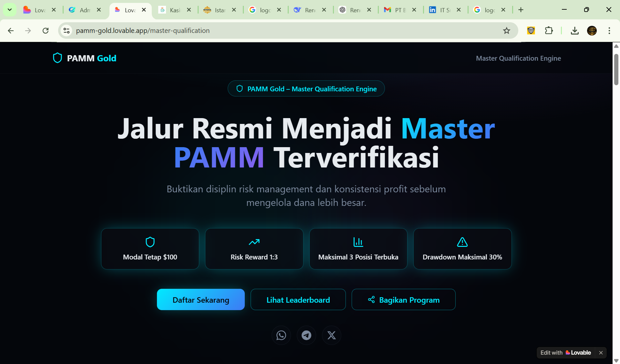
Task: Click the WhatsApp share icon
Action: [x=281, y=335]
